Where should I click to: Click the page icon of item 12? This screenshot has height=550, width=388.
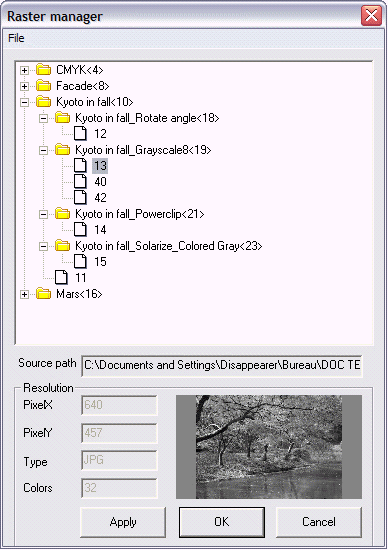point(80,133)
